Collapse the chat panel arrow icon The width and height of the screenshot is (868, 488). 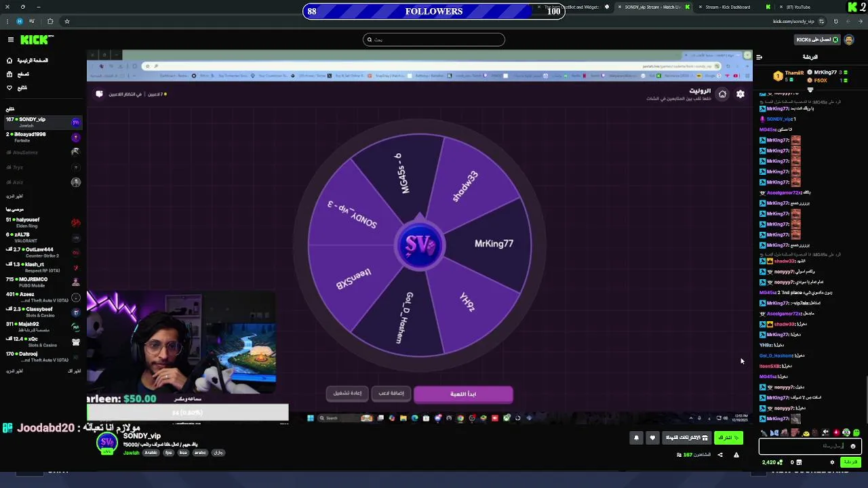(759, 57)
